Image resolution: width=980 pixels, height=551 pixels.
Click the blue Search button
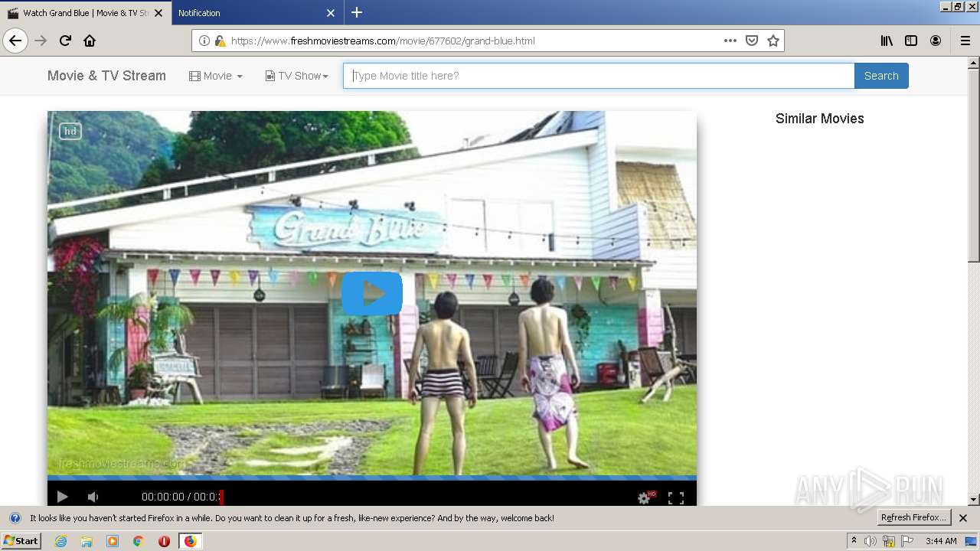881,76
